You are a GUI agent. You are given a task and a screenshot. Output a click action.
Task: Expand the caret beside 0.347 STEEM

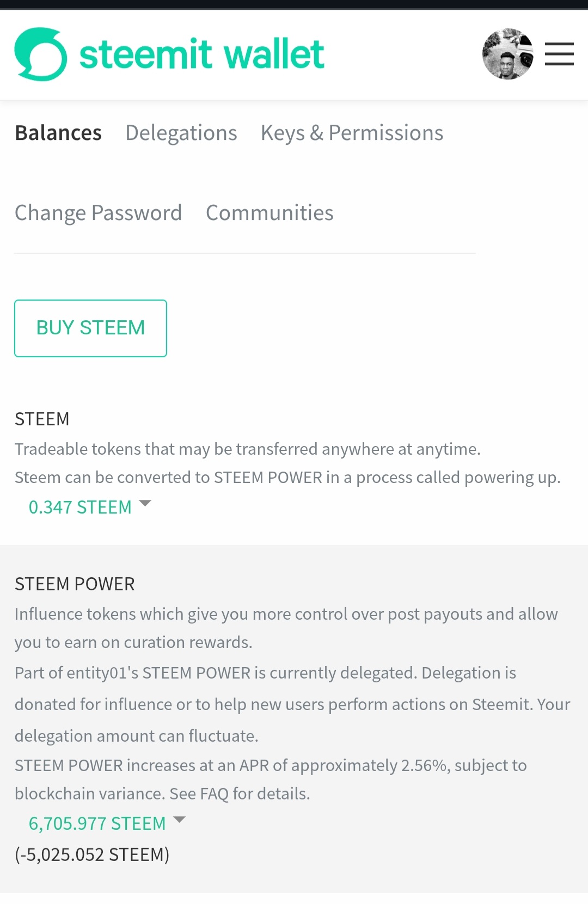pos(145,504)
